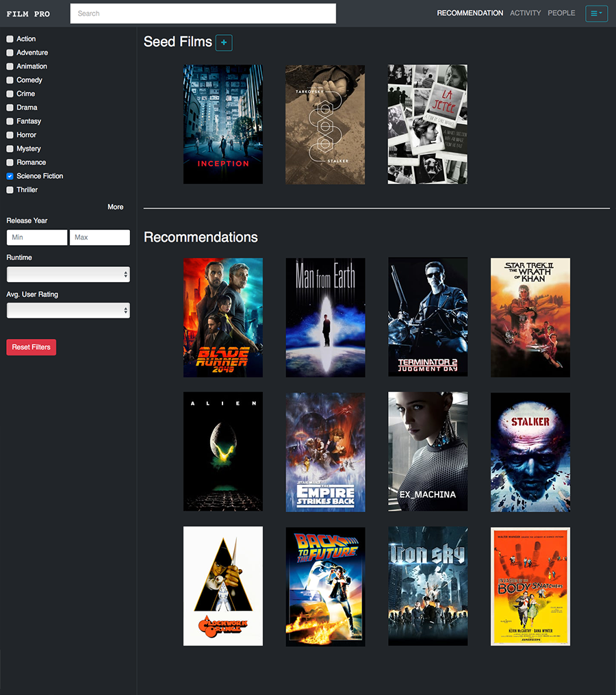Select the Crime checkbox
The image size is (616, 695).
pos(10,94)
